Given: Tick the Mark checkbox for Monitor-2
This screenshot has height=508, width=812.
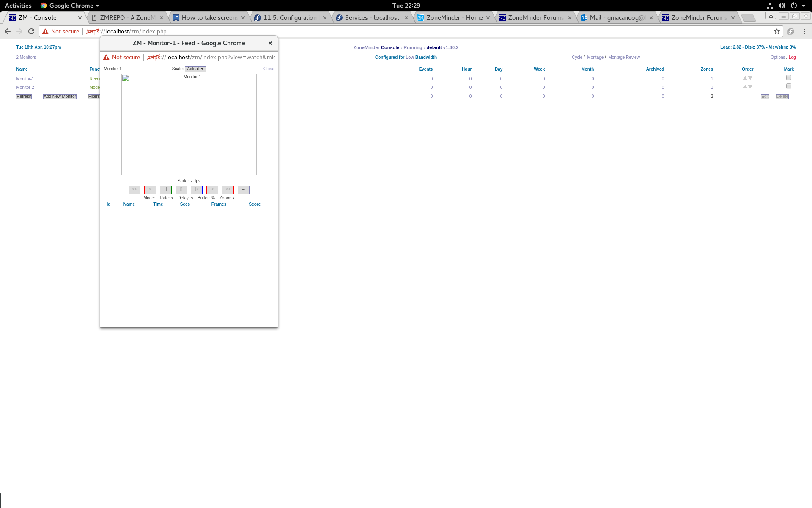Looking at the screenshot, I should 789,86.
